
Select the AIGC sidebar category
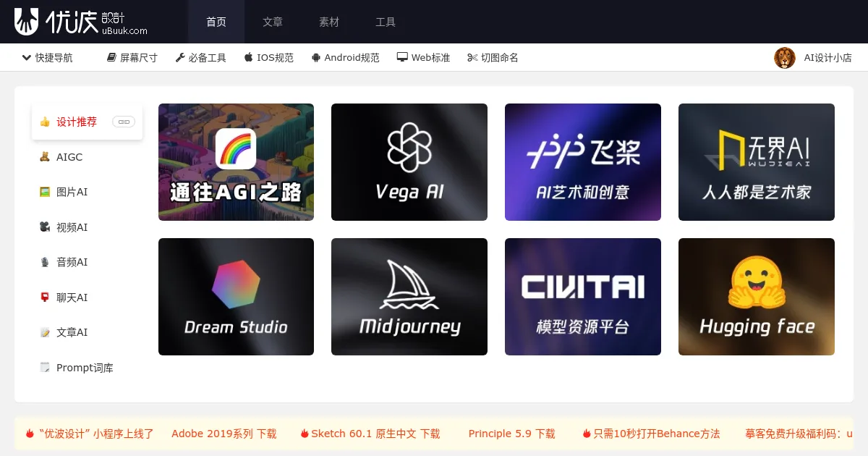69,157
